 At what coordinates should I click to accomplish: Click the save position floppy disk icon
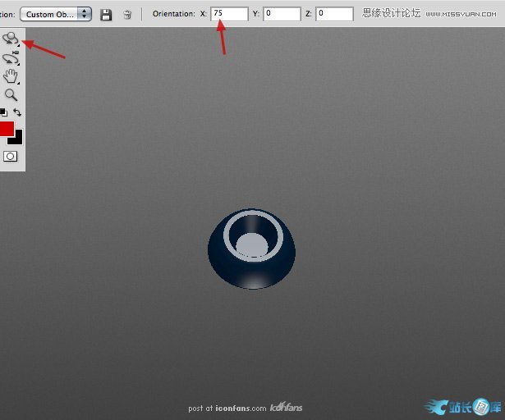coord(106,14)
